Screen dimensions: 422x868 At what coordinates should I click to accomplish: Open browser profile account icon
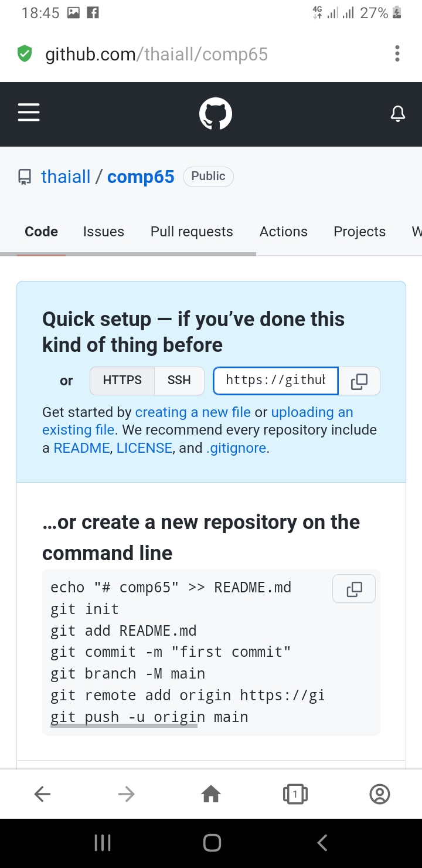[x=380, y=794]
